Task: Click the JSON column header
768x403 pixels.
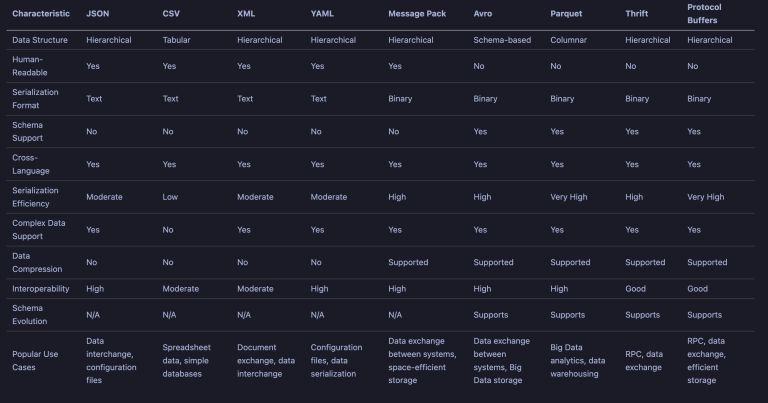Action: point(98,13)
